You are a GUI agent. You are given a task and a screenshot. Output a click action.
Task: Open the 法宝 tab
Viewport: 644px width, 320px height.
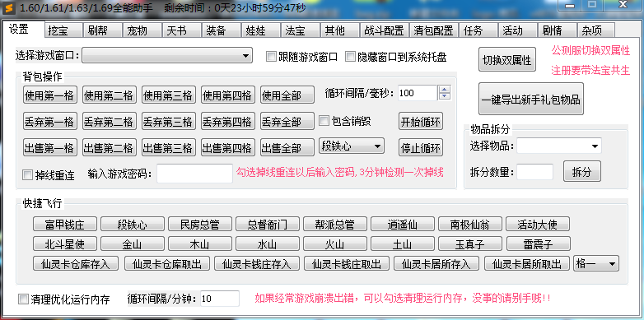click(301, 30)
